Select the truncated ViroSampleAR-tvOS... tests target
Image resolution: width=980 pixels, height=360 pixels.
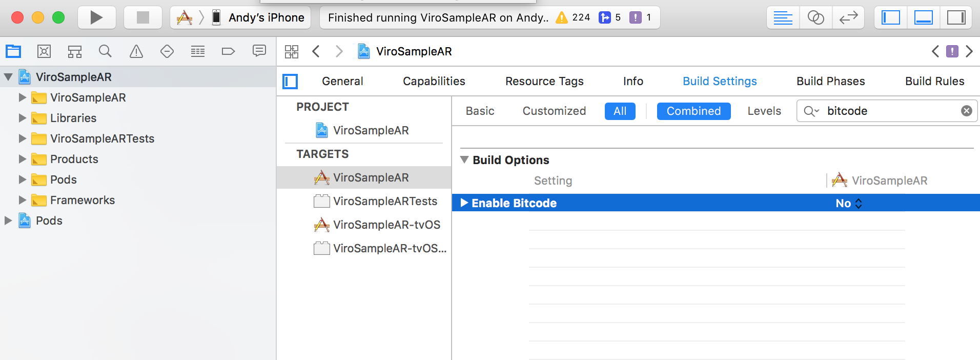point(364,248)
